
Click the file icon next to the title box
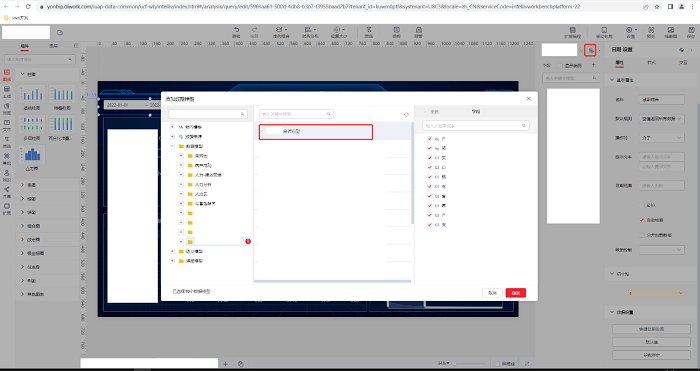click(60, 33)
